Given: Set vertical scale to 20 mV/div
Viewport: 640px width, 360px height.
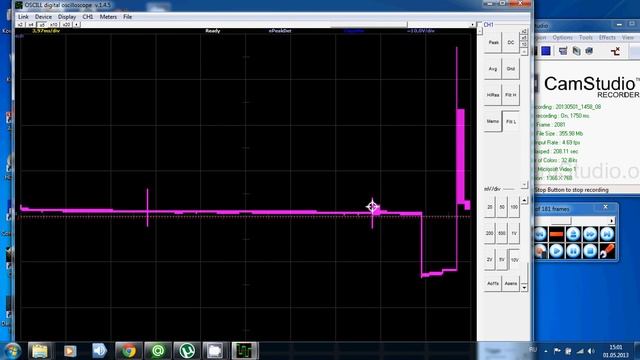Looking at the screenshot, I should 489,207.
